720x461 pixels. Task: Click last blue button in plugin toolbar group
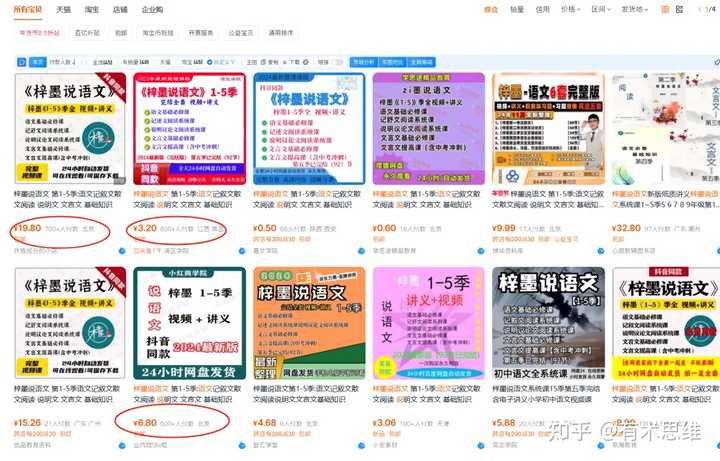[x=421, y=62]
